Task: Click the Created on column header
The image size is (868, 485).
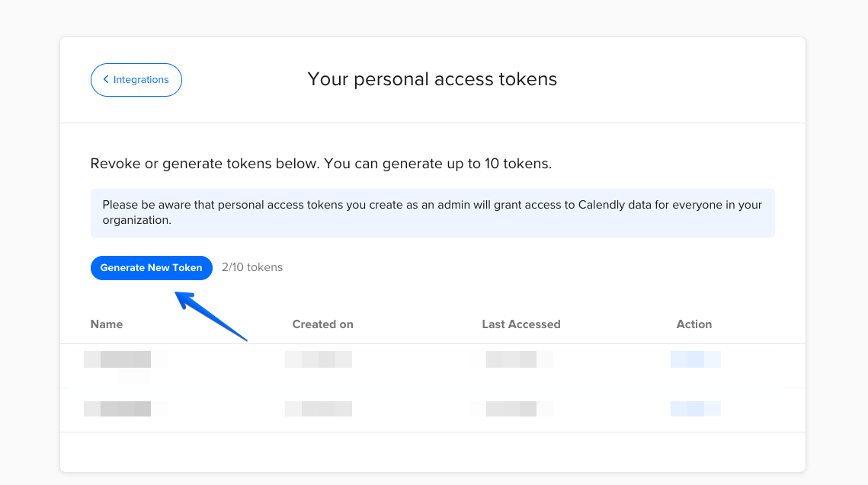Action: [x=322, y=324]
